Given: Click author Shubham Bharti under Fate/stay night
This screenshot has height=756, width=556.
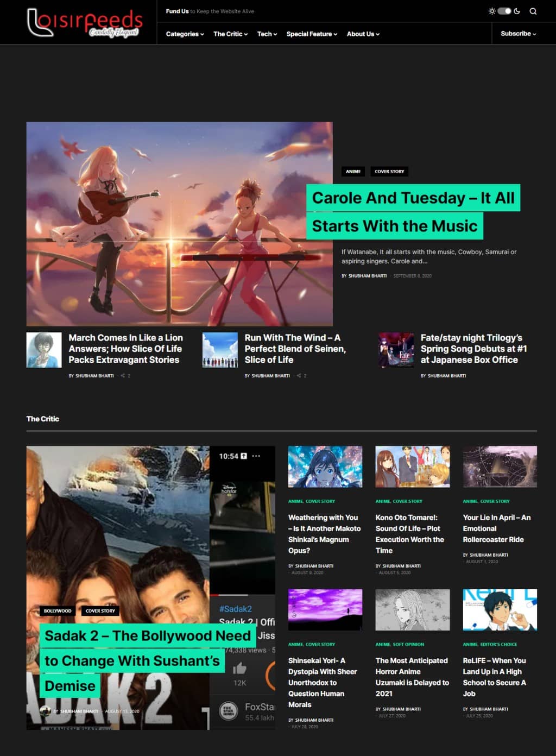Looking at the screenshot, I should click(446, 376).
